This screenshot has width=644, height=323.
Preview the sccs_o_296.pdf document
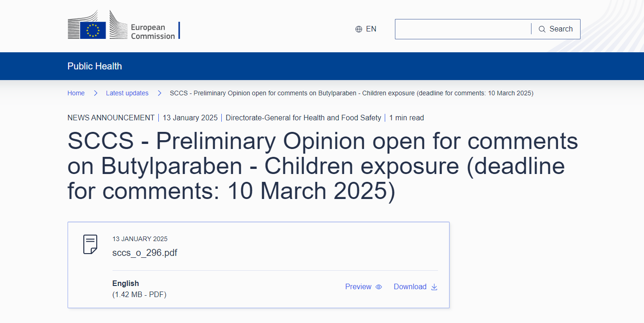coord(357,286)
